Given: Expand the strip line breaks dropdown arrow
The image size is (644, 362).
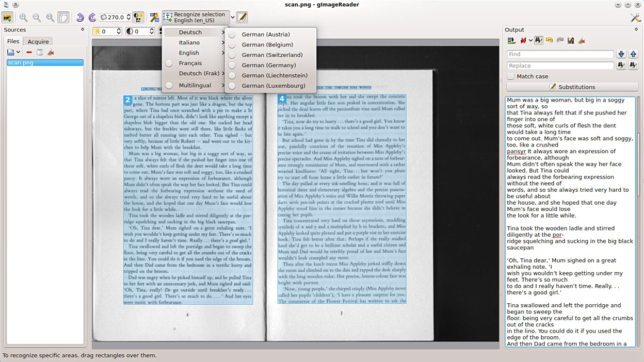Looking at the screenshot, I should [x=530, y=41].
